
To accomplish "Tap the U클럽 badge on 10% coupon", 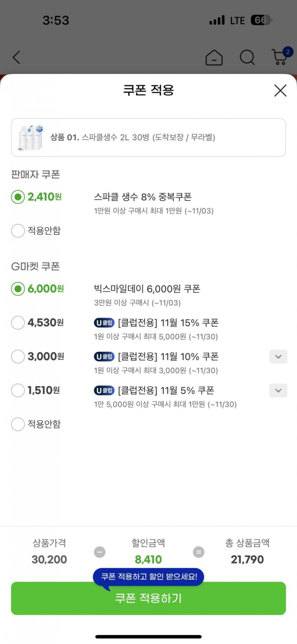I will (104, 357).
